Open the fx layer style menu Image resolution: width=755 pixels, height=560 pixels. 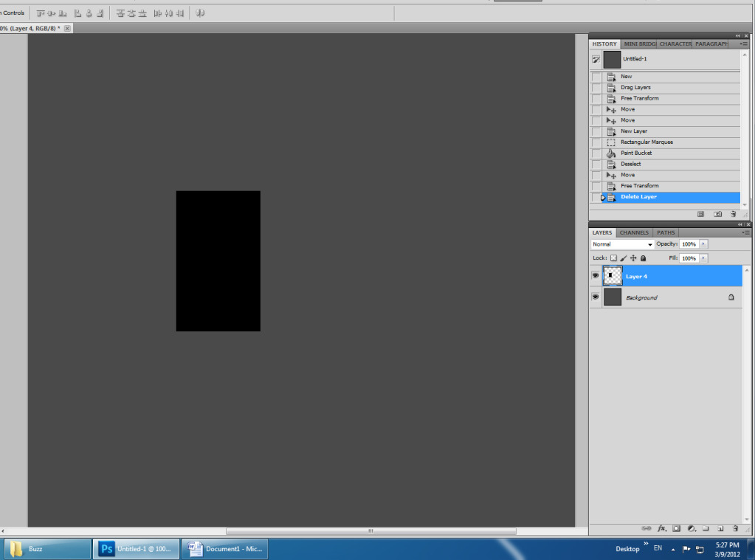[662, 528]
